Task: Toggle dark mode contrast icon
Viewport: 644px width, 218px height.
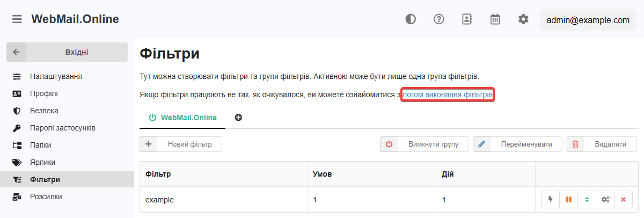Action: coord(411,19)
